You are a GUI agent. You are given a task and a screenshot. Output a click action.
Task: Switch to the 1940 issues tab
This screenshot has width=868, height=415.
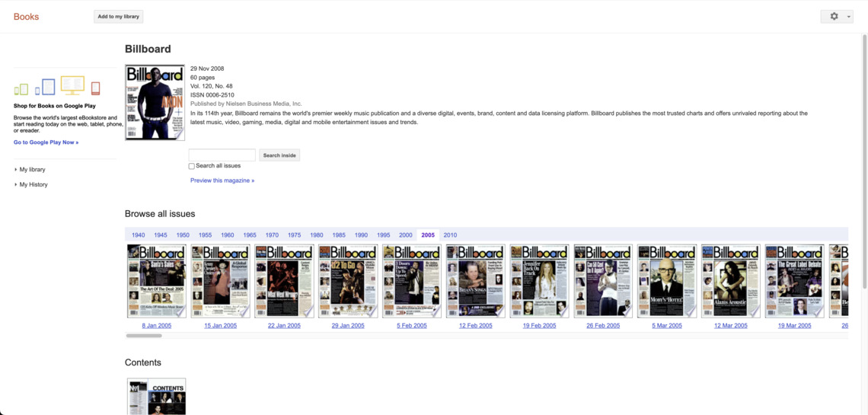pos(138,235)
